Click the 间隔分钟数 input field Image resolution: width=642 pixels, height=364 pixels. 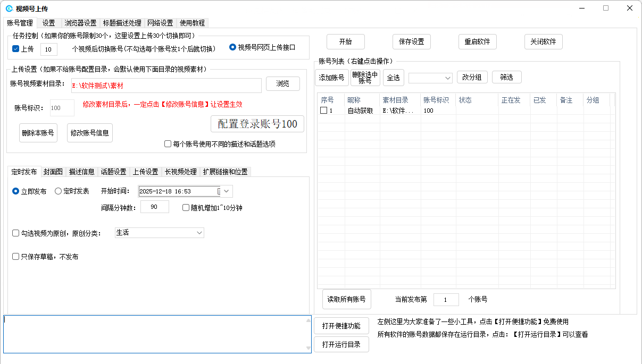[x=154, y=207]
